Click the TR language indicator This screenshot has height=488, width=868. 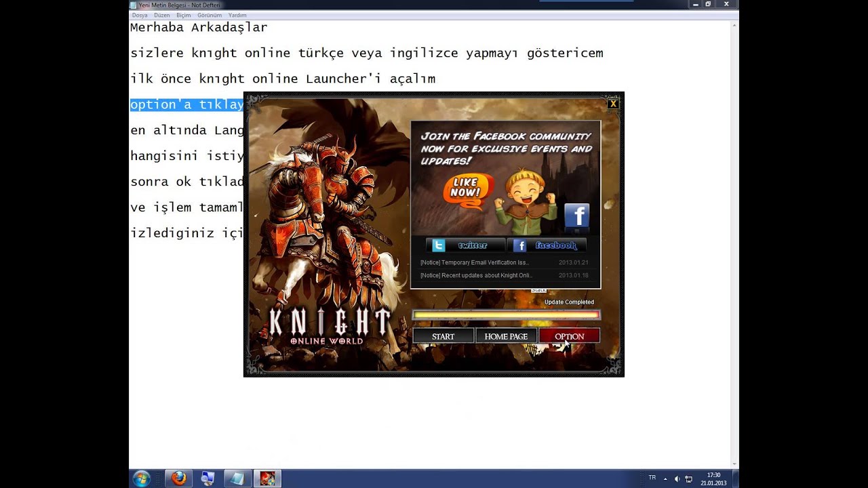coord(652,478)
